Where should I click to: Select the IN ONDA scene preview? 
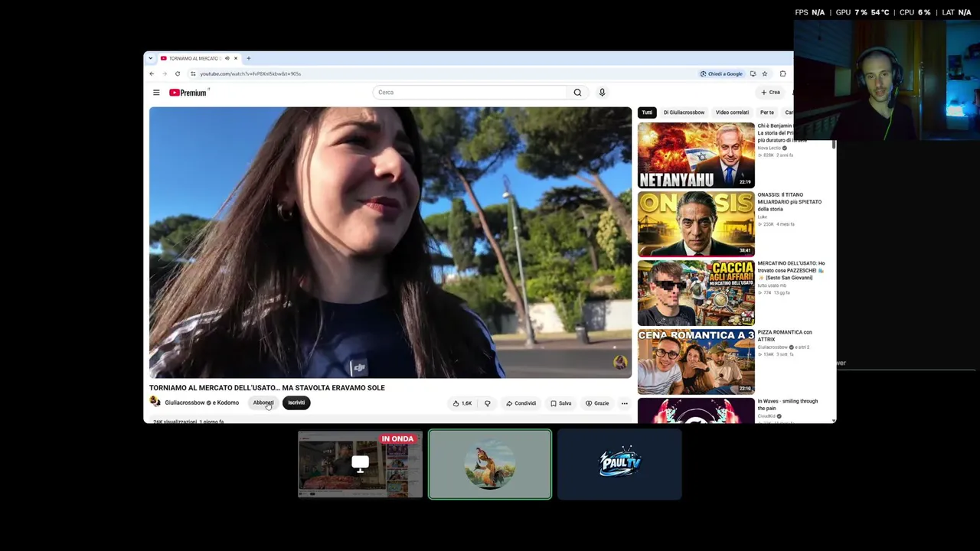pyautogui.click(x=360, y=465)
